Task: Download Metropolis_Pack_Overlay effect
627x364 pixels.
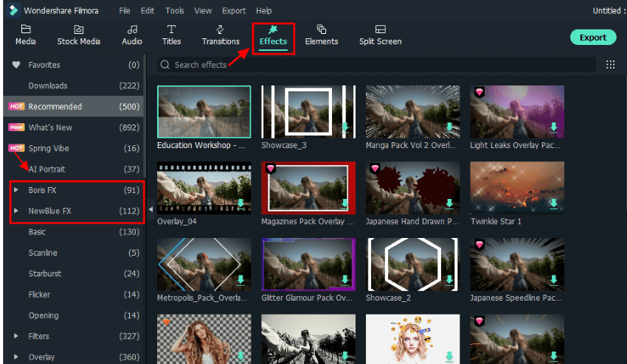Action: [x=240, y=280]
